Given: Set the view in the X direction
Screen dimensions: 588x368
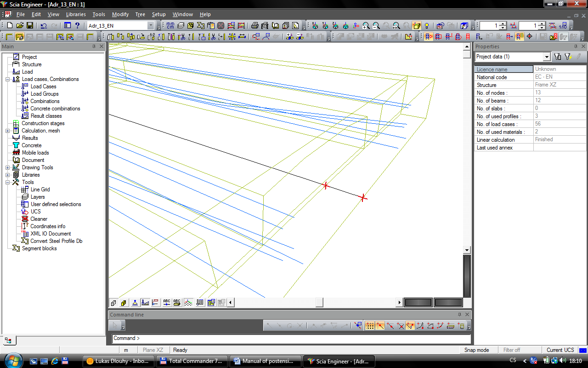Looking at the screenshot, I should coord(315,26).
